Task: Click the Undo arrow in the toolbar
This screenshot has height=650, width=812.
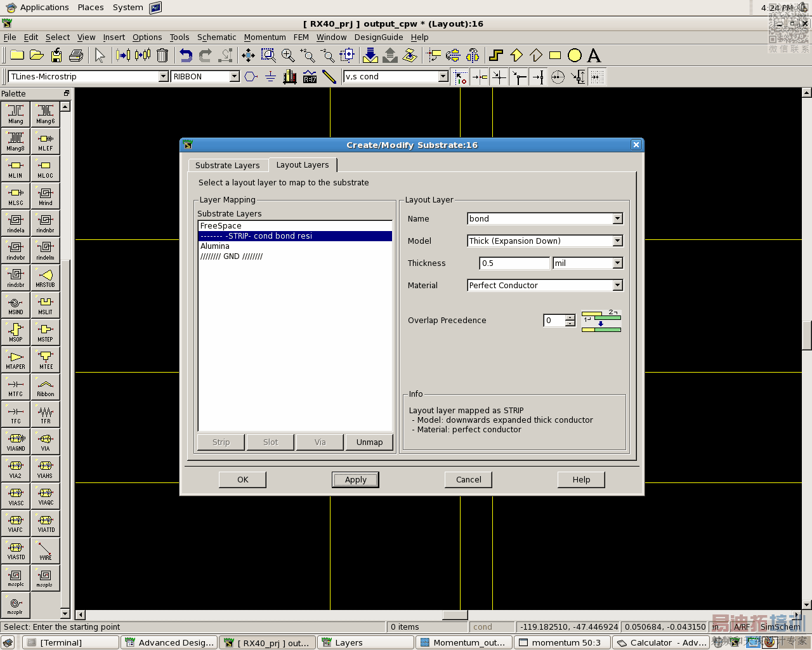Action: click(185, 56)
